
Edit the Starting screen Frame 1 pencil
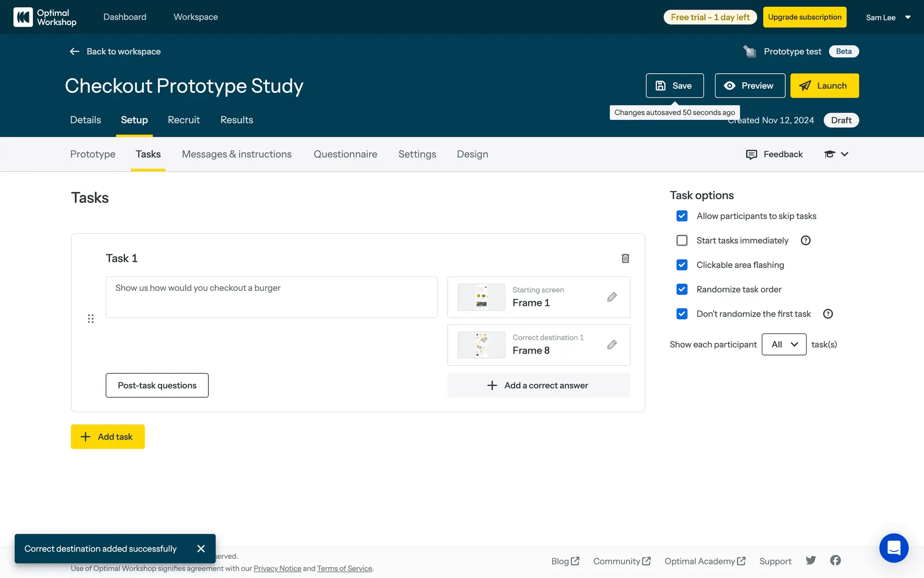(x=612, y=297)
